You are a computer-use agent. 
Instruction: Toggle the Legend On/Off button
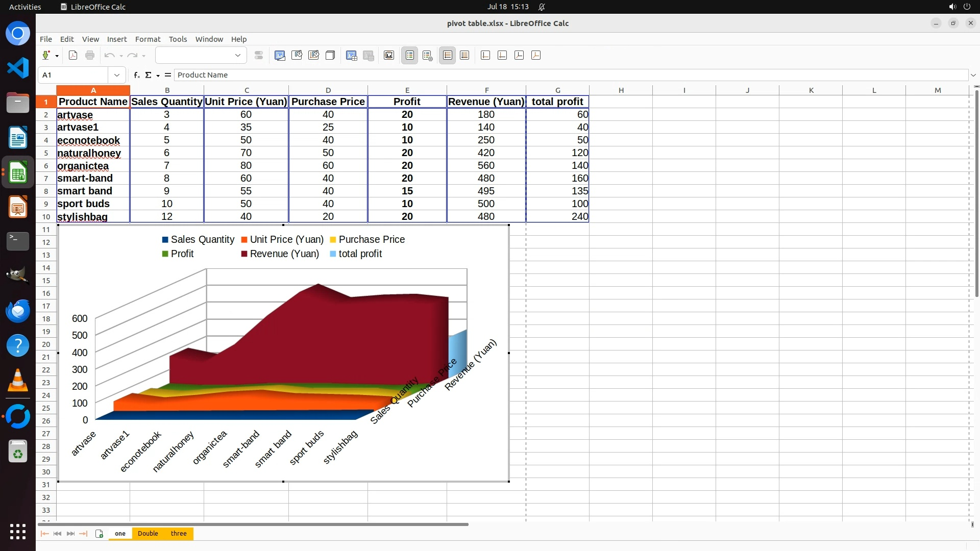(410, 55)
